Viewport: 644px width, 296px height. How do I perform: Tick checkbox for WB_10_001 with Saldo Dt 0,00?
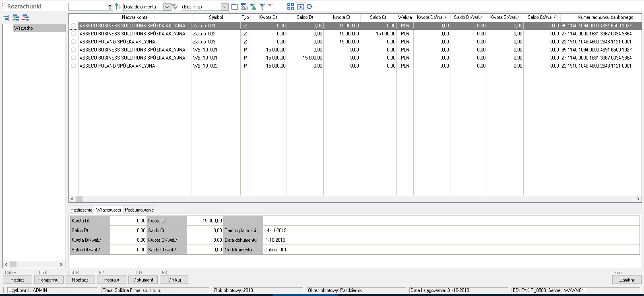point(74,49)
